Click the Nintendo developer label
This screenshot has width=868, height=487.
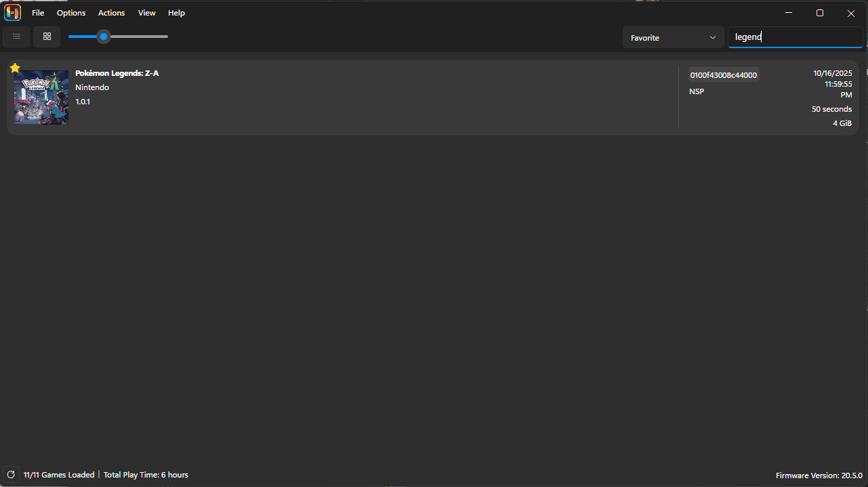click(92, 87)
